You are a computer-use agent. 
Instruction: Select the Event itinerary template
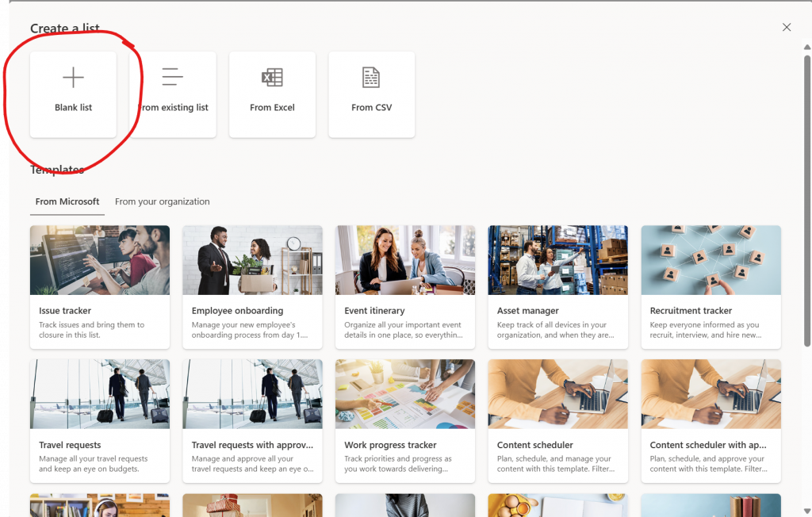point(404,287)
